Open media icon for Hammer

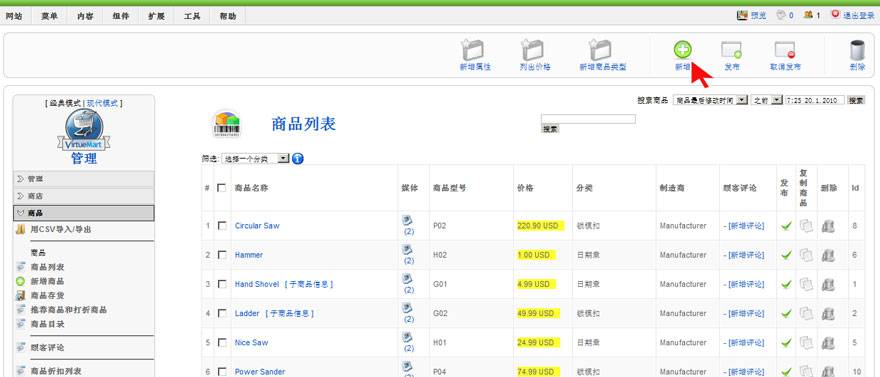pyautogui.click(x=407, y=249)
